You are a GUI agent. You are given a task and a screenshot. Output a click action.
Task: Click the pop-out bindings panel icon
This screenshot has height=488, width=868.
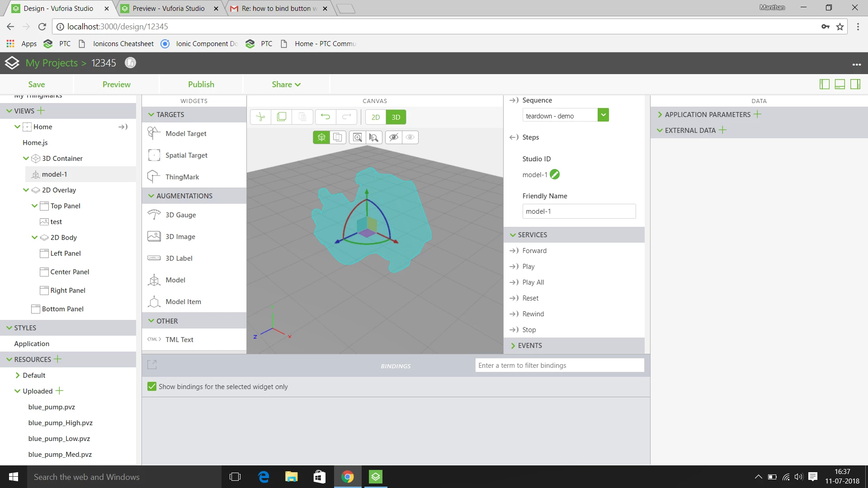(x=152, y=365)
